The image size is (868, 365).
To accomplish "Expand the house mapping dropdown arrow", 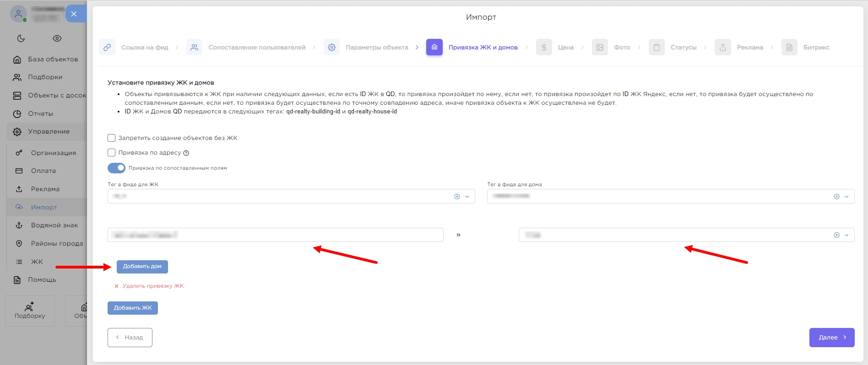I will 846,235.
